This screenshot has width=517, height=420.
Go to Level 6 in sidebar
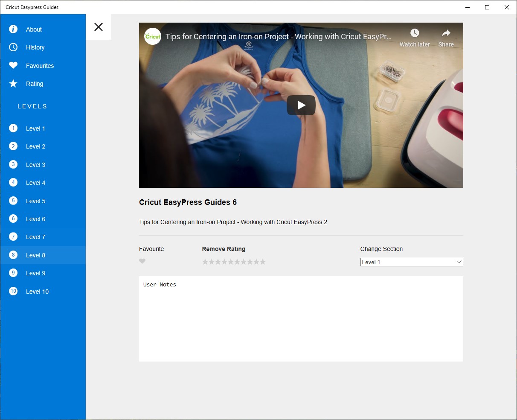[43, 219]
